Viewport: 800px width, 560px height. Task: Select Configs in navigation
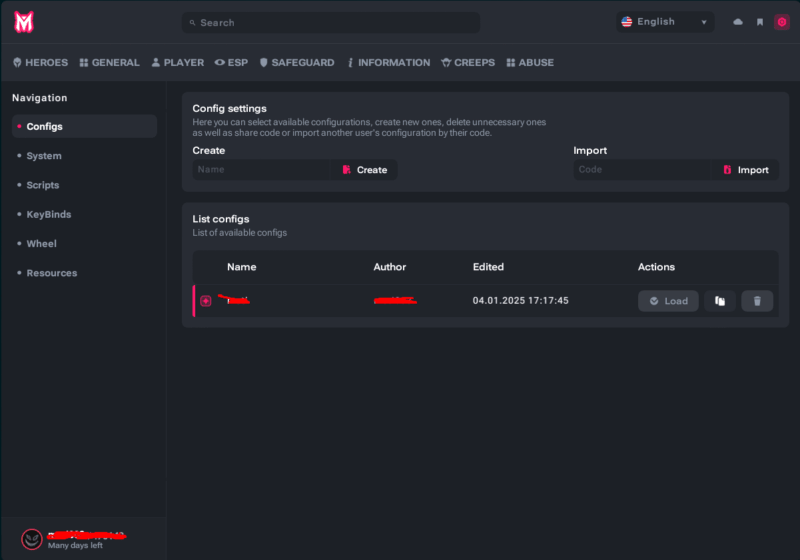(84, 126)
